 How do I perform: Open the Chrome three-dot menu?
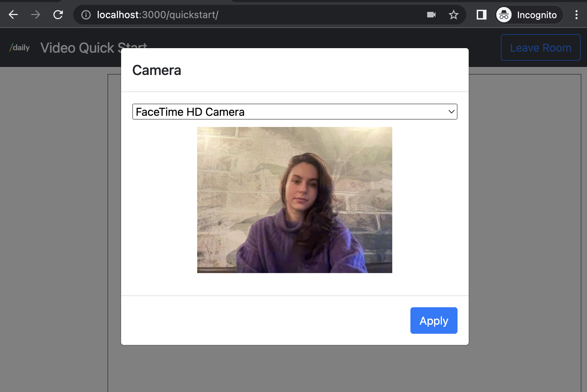[577, 15]
